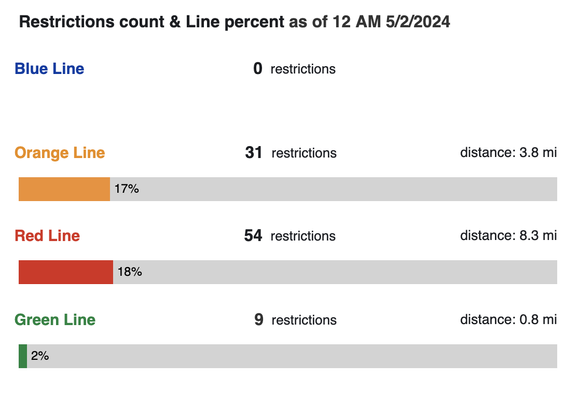Click the Restrictions count & Line percent title
This screenshot has height=397, width=579.
click(x=234, y=22)
